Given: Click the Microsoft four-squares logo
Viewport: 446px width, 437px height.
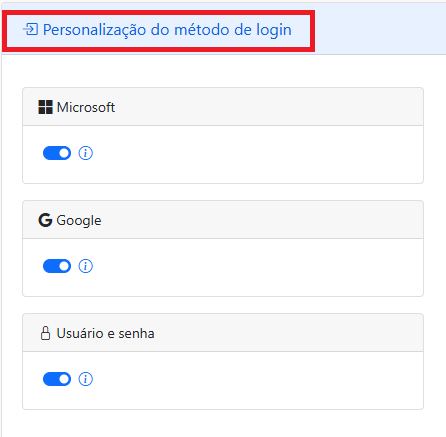Looking at the screenshot, I should tap(45, 107).
